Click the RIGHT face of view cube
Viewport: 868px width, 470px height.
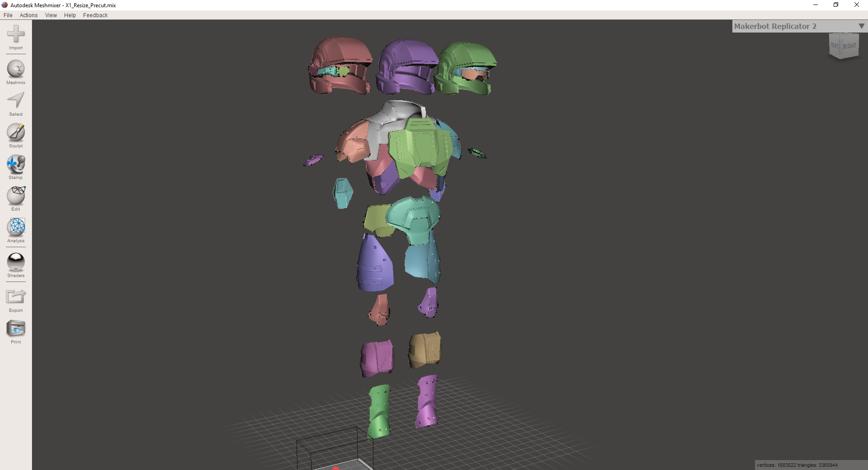(x=849, y=46)
